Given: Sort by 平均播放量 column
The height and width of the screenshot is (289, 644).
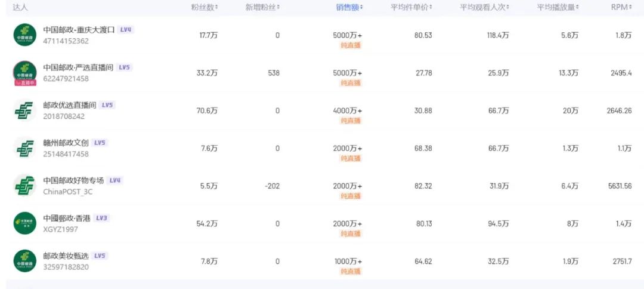Looking at the screenshot, I should click(558, 7).
